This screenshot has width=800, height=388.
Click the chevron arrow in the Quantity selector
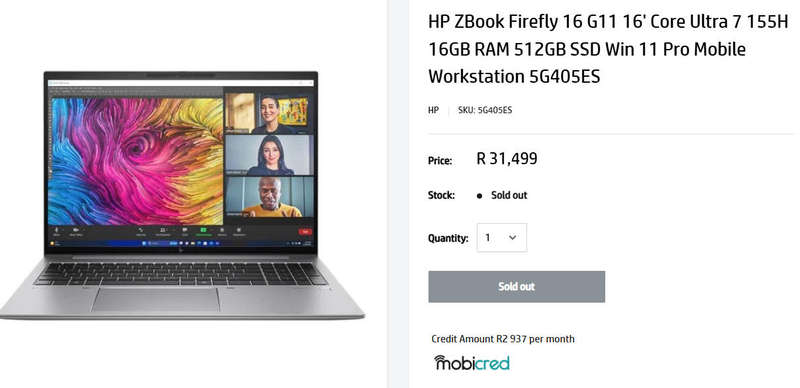pyautogui.click(x=513, y=237)
